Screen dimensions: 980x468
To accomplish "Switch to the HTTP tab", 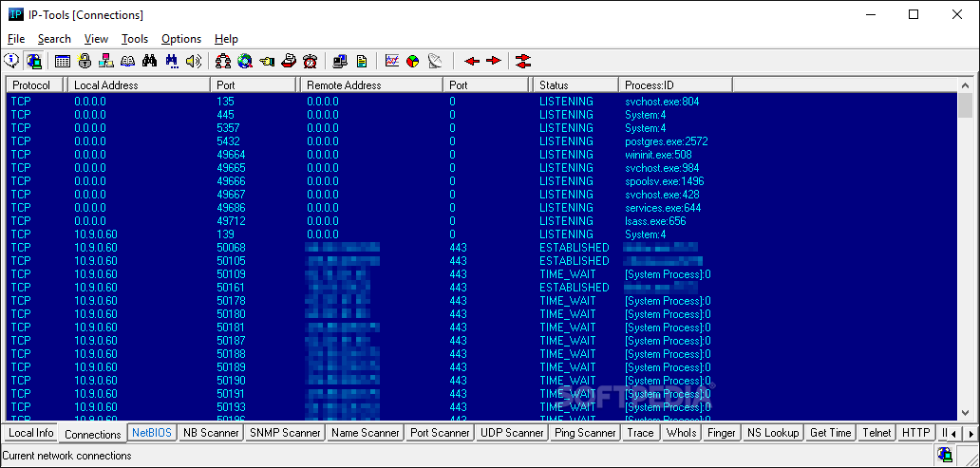I will coord(916,432).
